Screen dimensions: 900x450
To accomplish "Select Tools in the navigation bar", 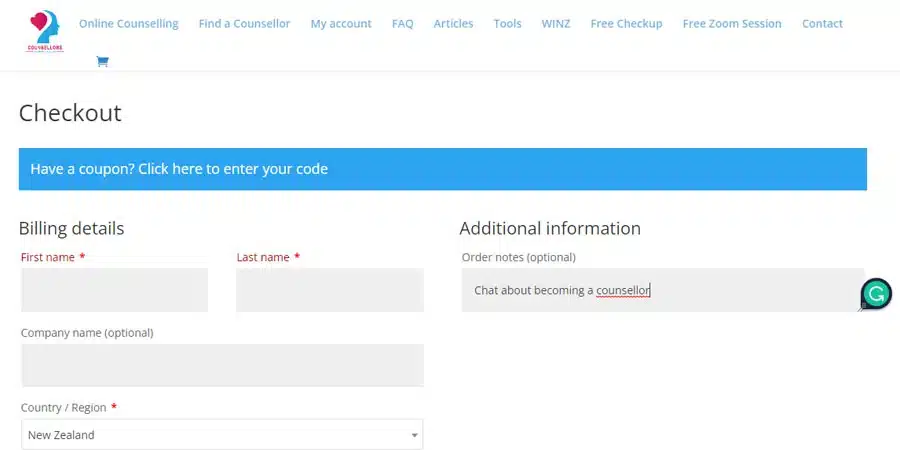I will pos(507,23).
